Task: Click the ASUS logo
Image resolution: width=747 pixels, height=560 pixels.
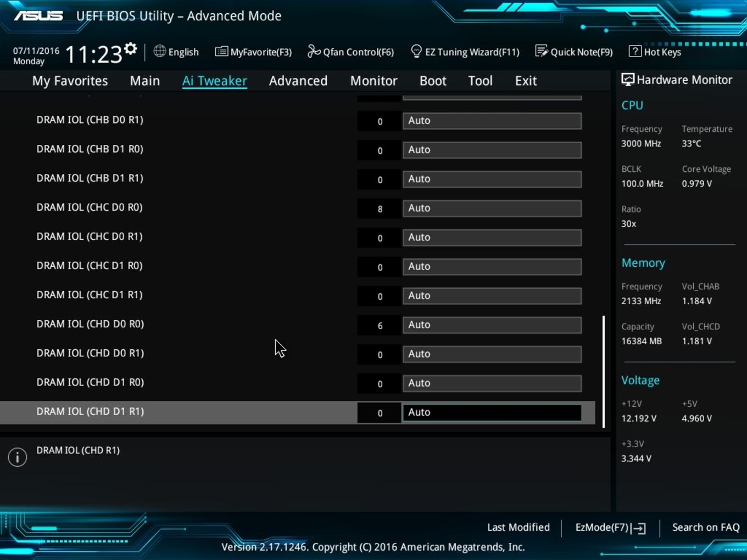Action: [x=38, y=15]
